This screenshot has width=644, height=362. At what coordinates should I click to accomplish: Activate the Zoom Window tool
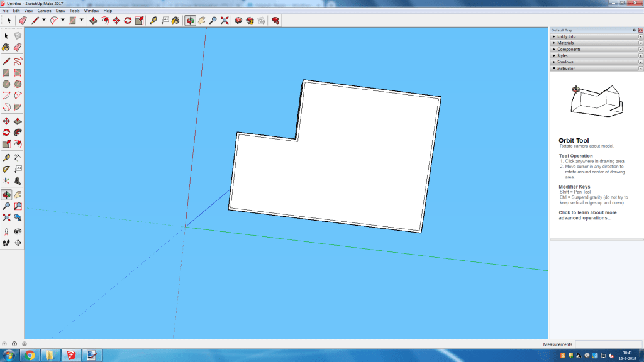(18, 206)
